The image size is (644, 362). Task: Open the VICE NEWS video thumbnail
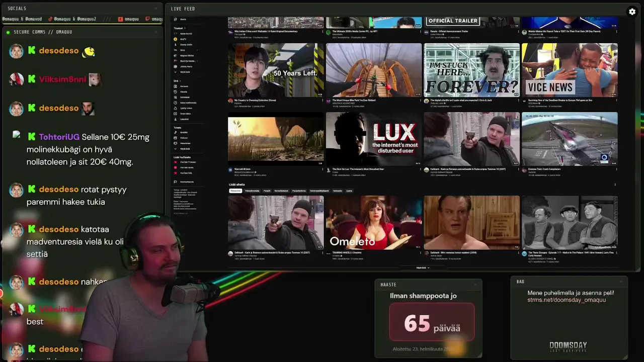point(570,70)
